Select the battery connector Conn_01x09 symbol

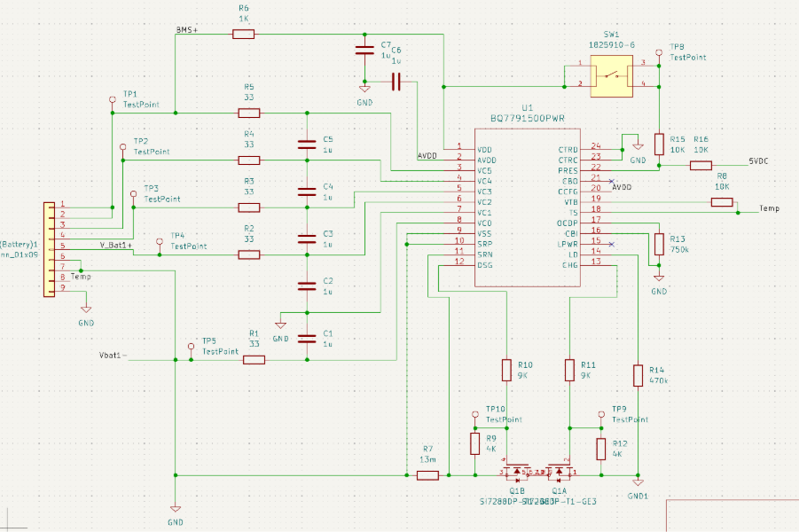click(x=49, y=249)
